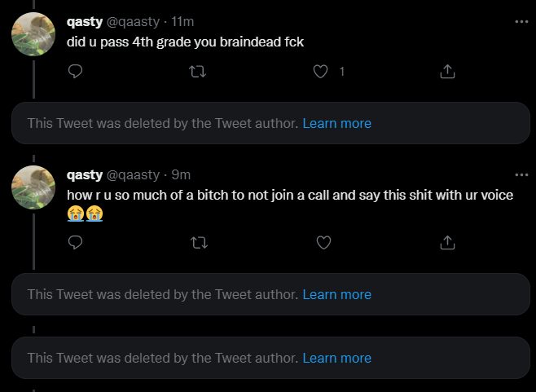The height and width of the screenshot is (392, 536).
Task: Open qasty's avatar on the 9m tweet
Action: (33, 187)
